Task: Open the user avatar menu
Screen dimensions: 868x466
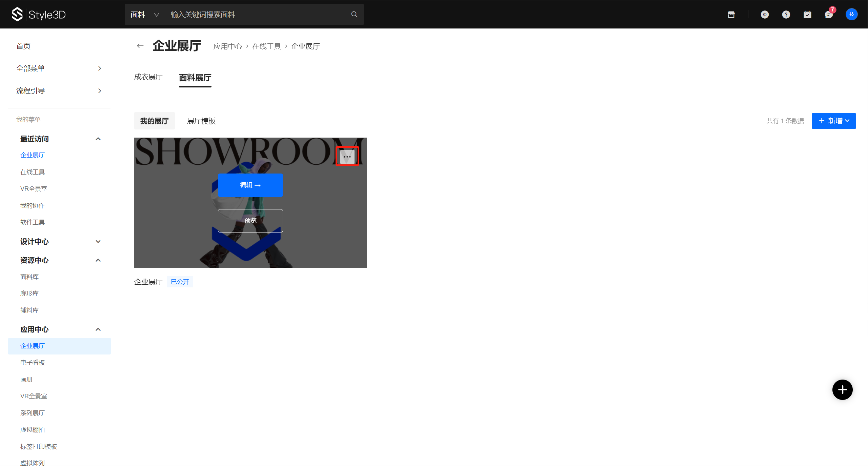Action: pyautogui.click(x=851, y=14)
